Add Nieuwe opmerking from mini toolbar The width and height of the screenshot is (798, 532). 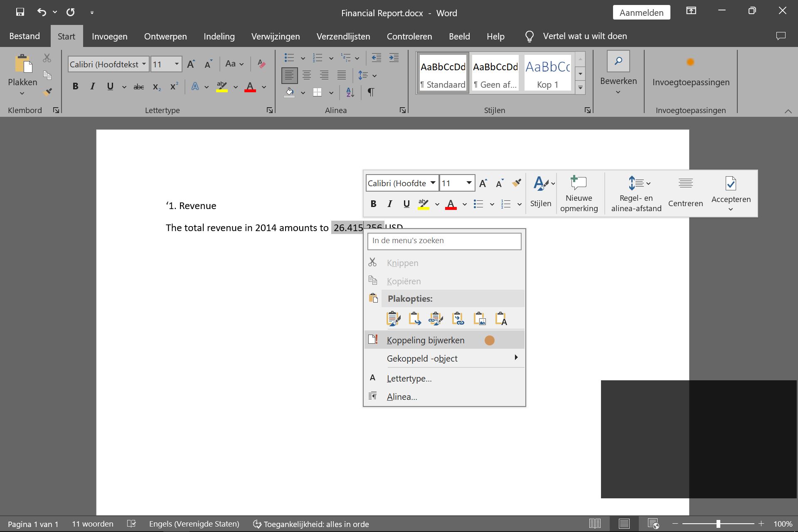(x=579, y=194)
